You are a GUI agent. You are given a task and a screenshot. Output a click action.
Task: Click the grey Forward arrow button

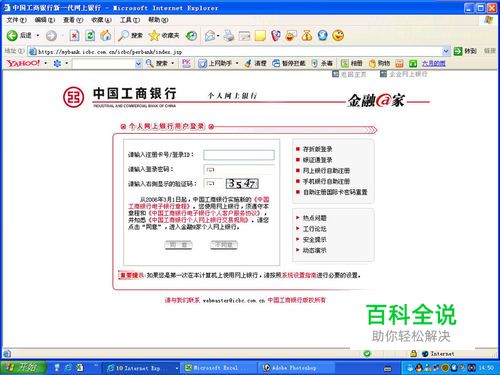tap(51, 35)
